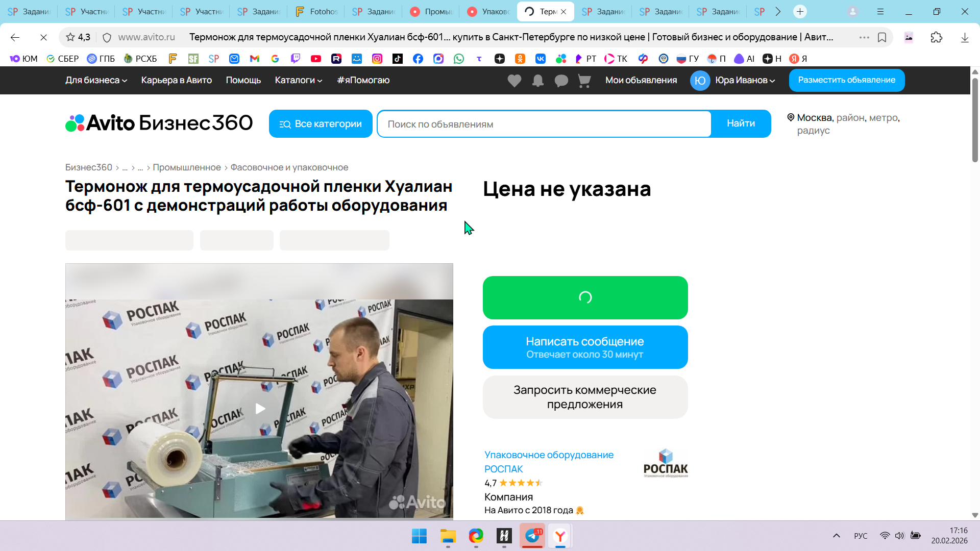This screenshot has width=980, height=551.
Task: Open shopping cart icon
Action: click(x=584, y=81)
